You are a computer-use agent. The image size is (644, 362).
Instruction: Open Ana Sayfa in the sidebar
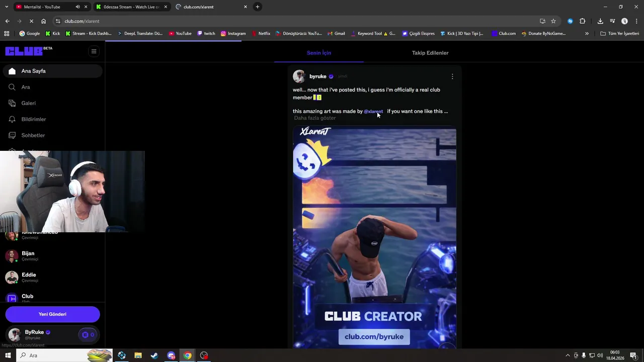pyautogui.click(x=52, y=71)
